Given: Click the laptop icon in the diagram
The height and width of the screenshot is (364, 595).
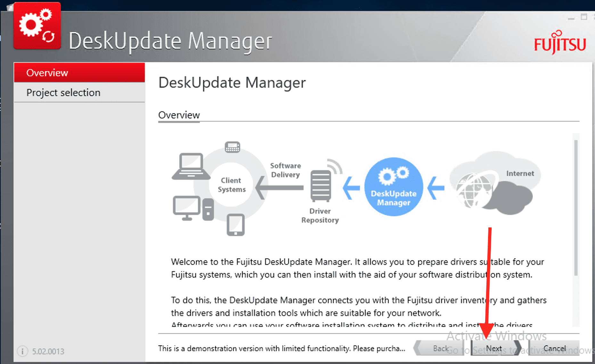Looking at the screenshot, I should click(191, 167).
